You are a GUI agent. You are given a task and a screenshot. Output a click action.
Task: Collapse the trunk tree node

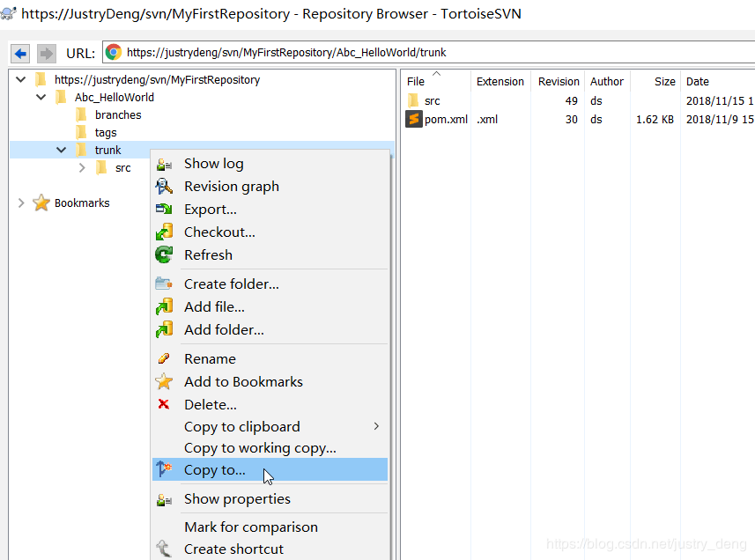tap(61, 150)
